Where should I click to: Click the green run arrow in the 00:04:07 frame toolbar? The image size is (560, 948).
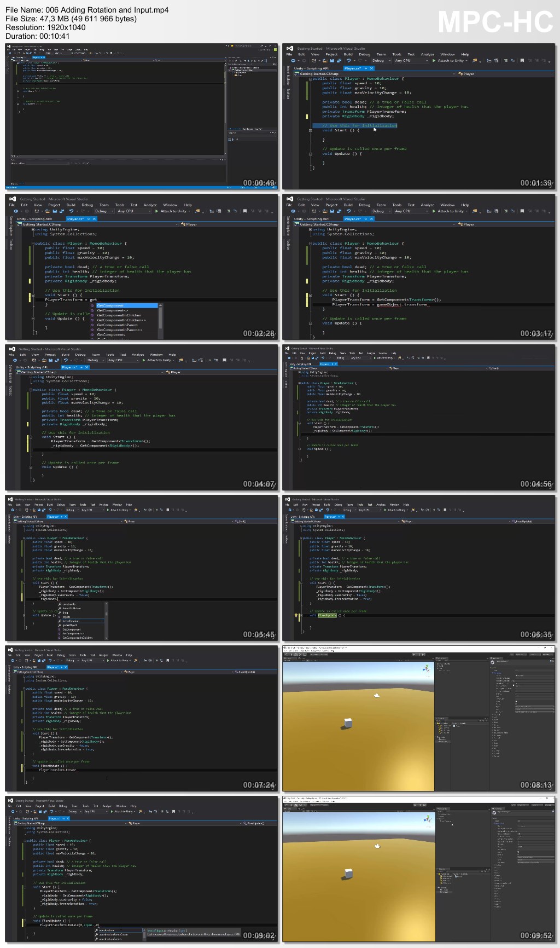coord(143,360)
